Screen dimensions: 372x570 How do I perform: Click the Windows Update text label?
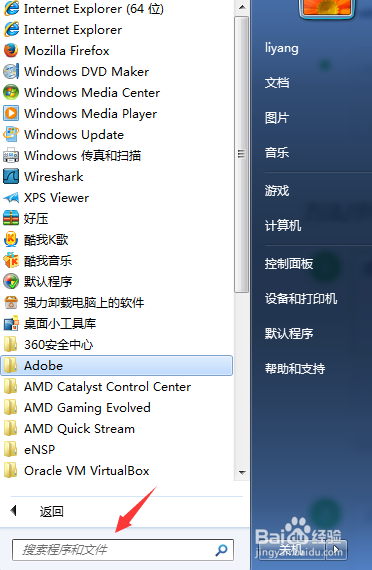[74, 135]
